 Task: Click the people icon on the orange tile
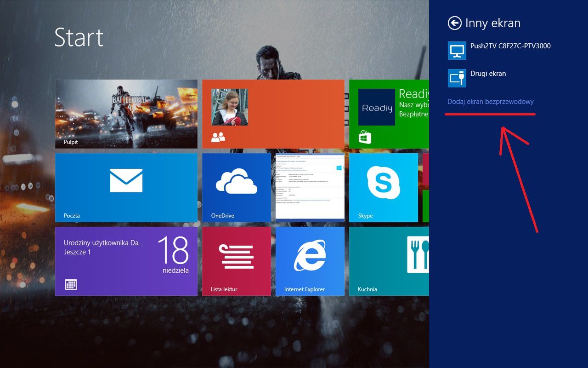tap(218, 137)
